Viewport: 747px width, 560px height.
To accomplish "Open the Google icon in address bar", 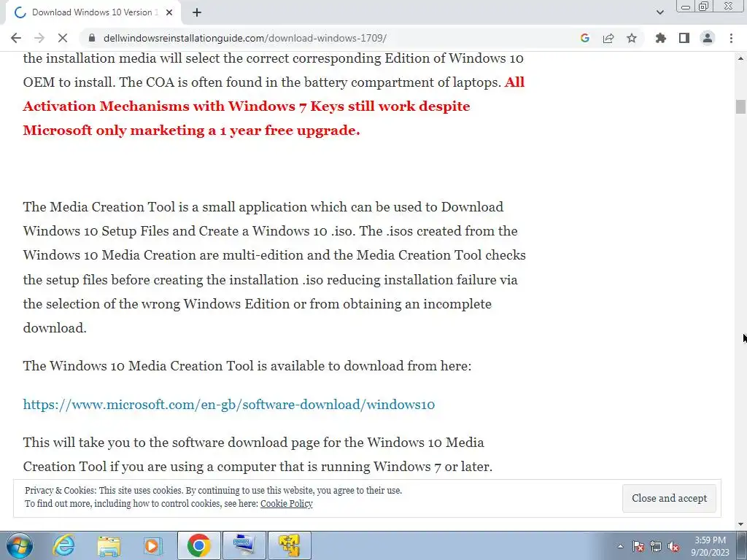I will (585, 38).
